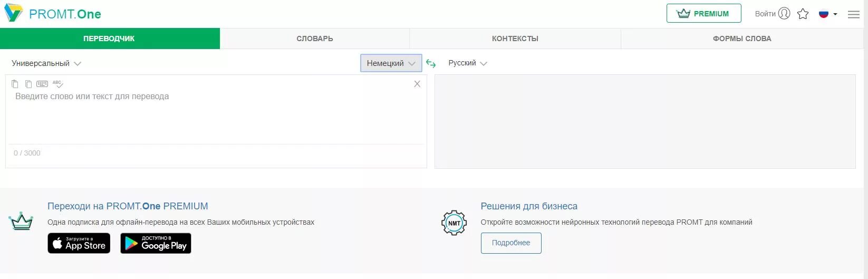Click the App Store download badge

point(79,243)
